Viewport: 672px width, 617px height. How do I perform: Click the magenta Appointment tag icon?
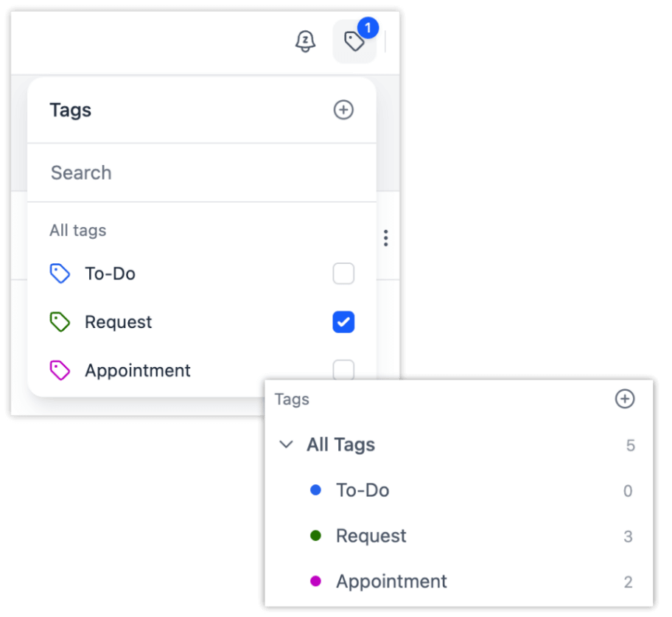[x=60, y=370]
